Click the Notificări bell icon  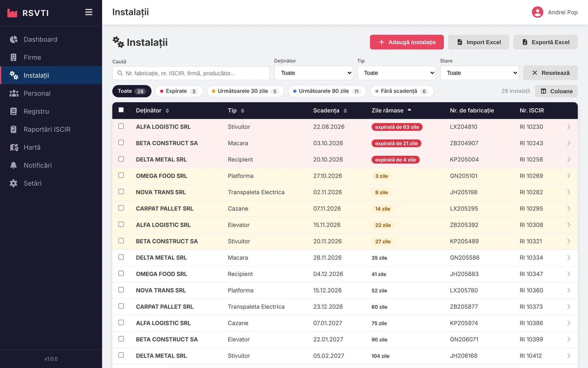click(14, 166)
